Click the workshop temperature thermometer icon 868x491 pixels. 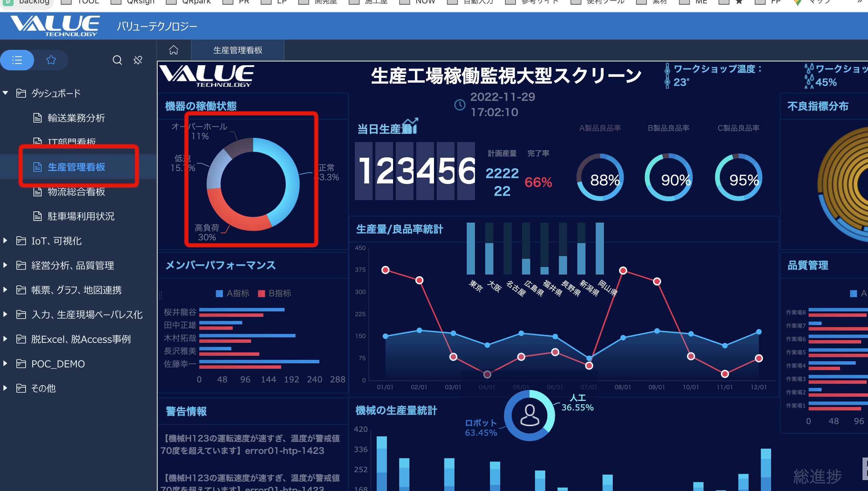pyautogui.click(x=667, y=76)
